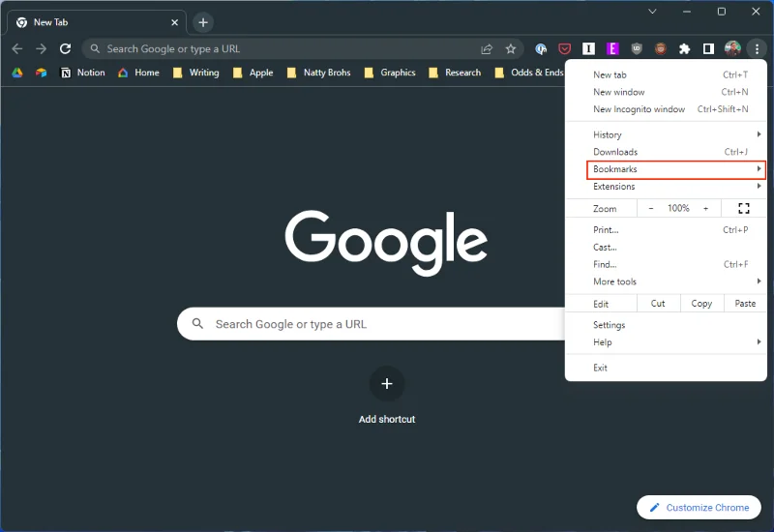Reload the page with the refresh icon
The height and width of the screenshot is (532, 774).
[x=65, y=48]
